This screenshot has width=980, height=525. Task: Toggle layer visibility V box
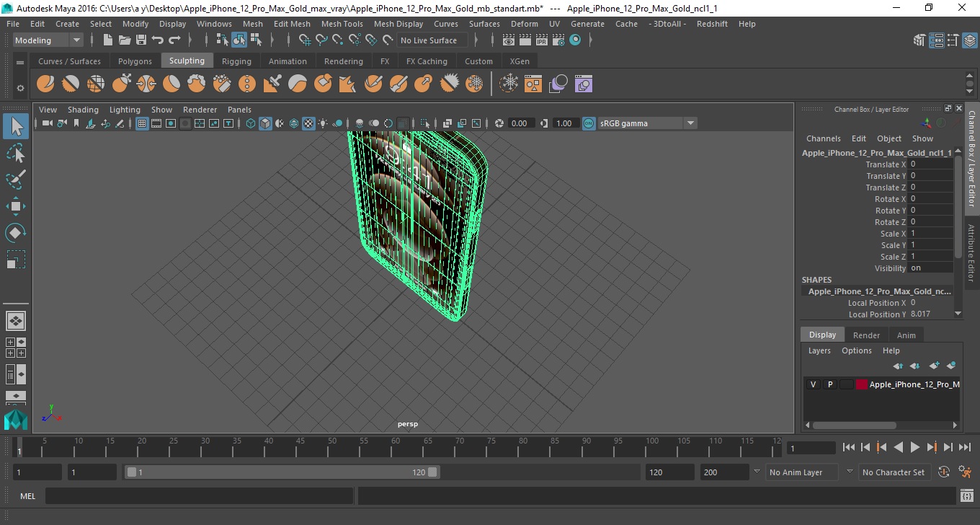(814, 384)
